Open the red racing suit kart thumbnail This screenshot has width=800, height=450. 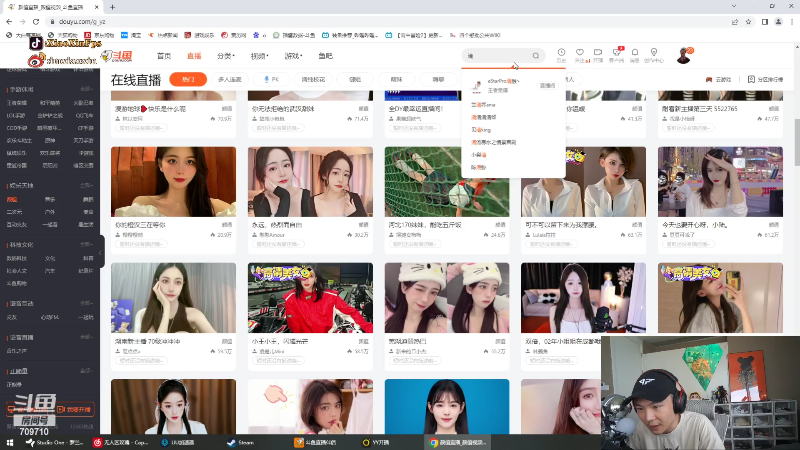point(310,298)
